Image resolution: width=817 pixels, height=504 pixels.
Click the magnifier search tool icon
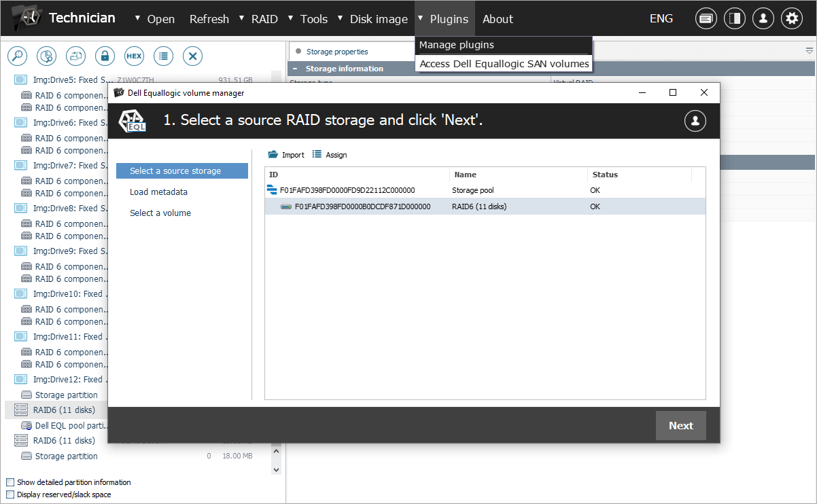tap(18, 56)
